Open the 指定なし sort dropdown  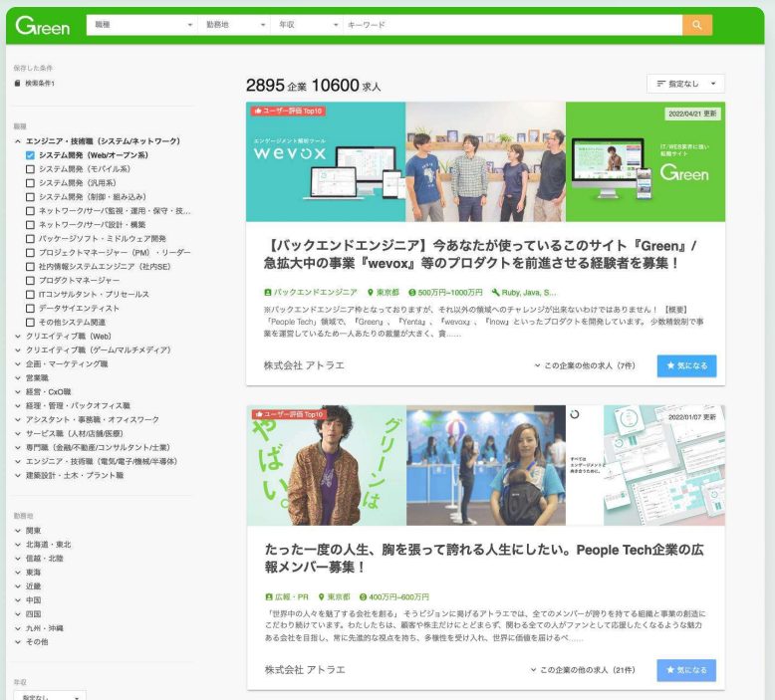(685, 84)
